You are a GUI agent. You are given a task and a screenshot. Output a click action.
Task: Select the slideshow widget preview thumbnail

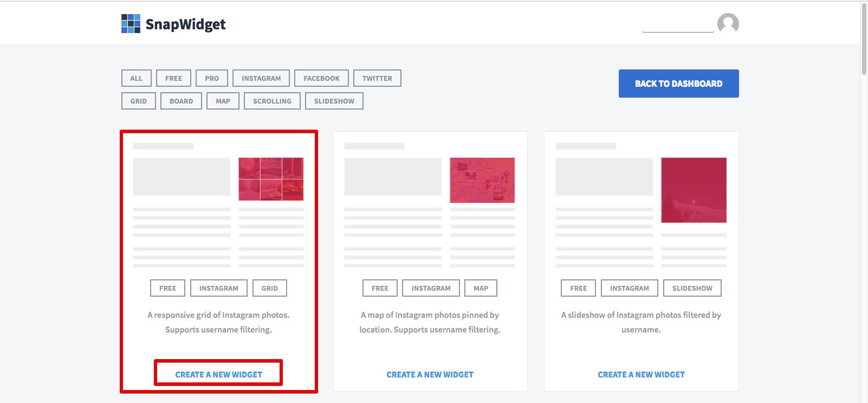click(694, 190)
